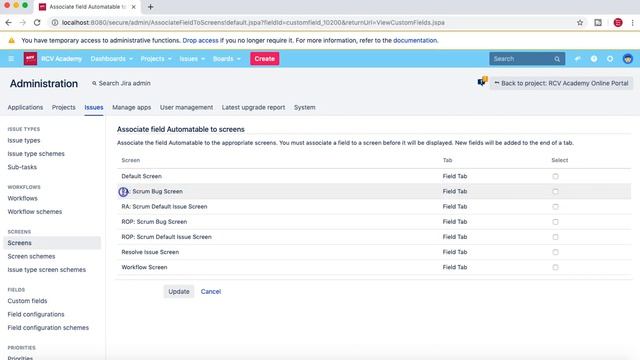Reload the page with refresh icon
Image resolution: width=640 pixels, height=360 pixels.
[37, 23]
